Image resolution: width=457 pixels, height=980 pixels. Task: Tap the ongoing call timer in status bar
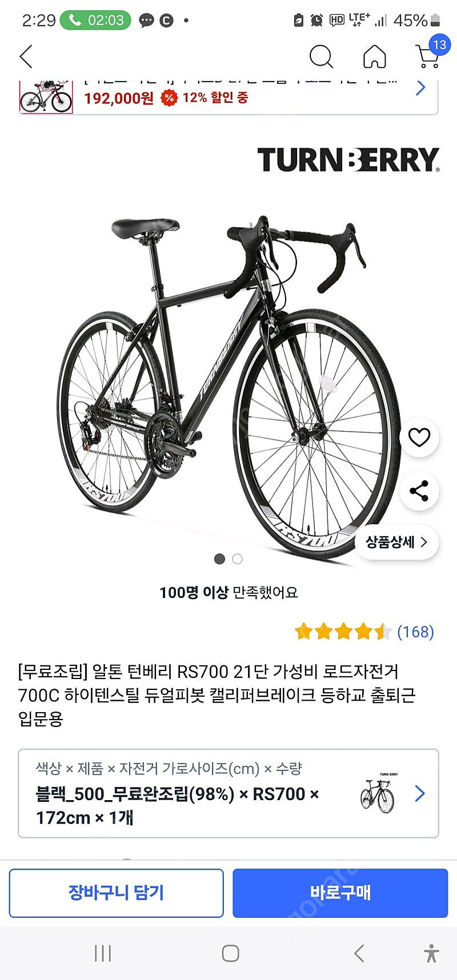click(95, 21)
